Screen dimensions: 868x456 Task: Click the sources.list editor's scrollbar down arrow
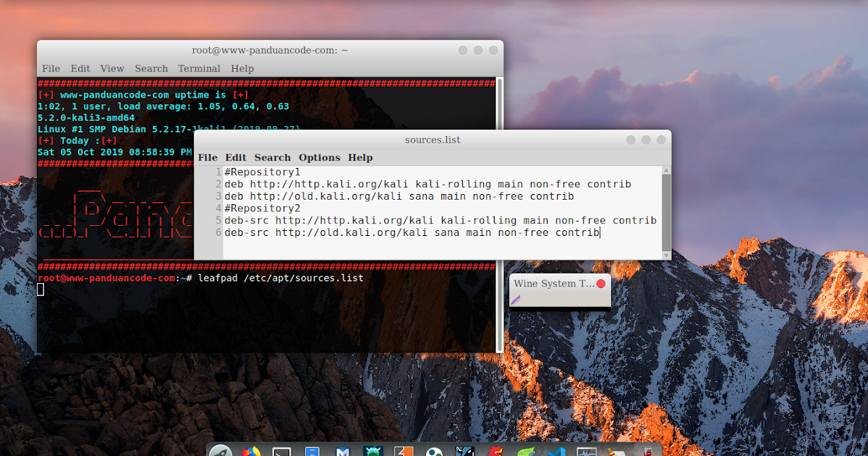[666, 255]
